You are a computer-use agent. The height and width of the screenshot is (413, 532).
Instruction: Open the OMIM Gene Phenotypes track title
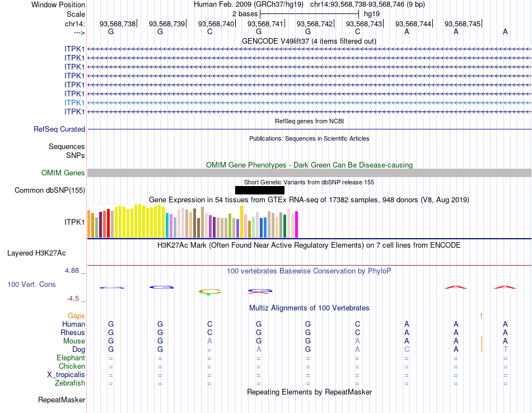point(309,165)
